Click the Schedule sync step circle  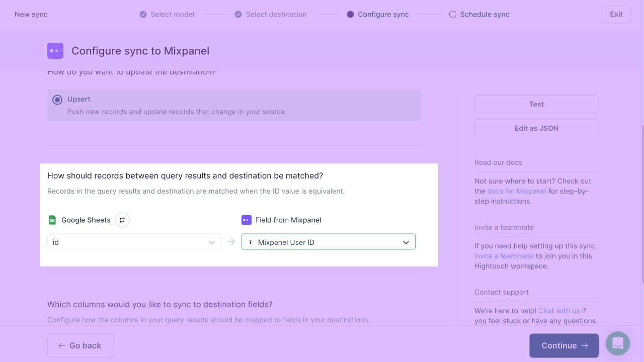pos(453,15)
